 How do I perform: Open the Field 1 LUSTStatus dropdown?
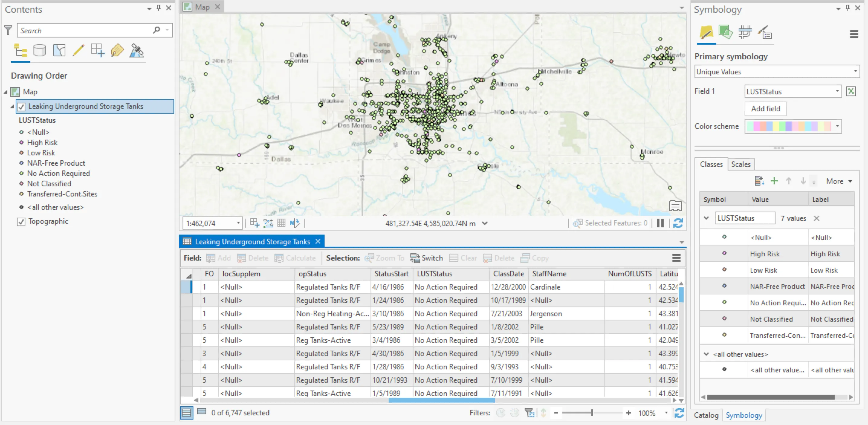[837, 91]
